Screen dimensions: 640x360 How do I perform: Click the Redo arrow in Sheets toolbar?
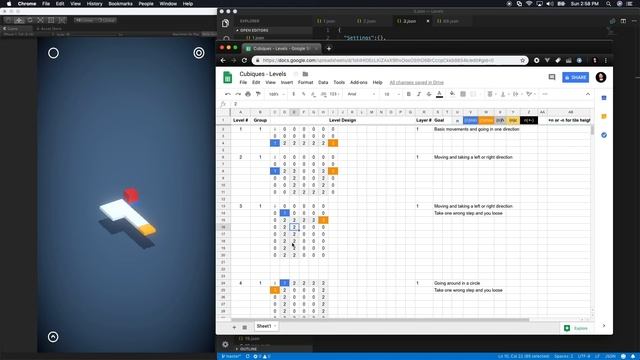pos(238,94)
